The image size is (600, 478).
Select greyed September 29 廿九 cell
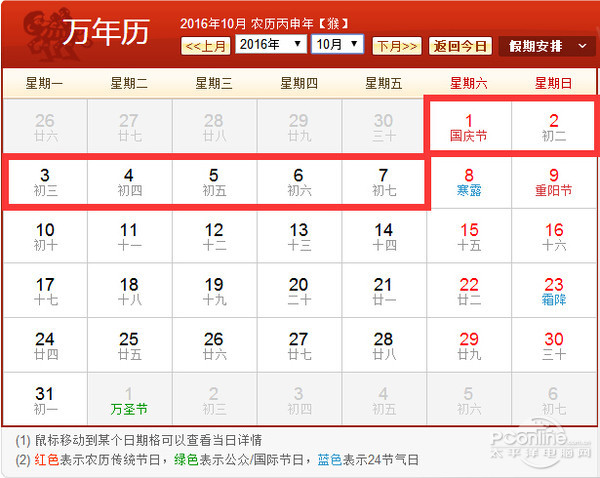(x=300, y=126)
